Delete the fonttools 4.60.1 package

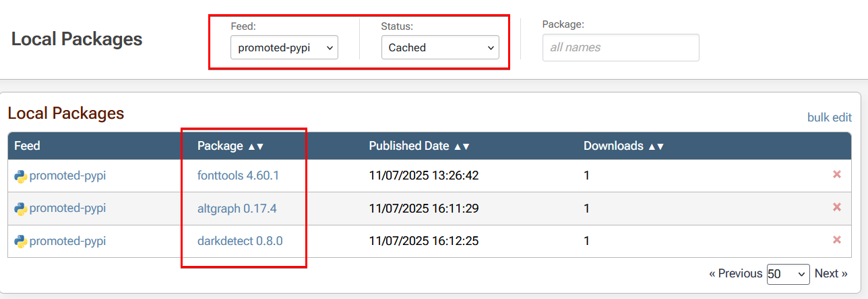click(x=837, y=175)
